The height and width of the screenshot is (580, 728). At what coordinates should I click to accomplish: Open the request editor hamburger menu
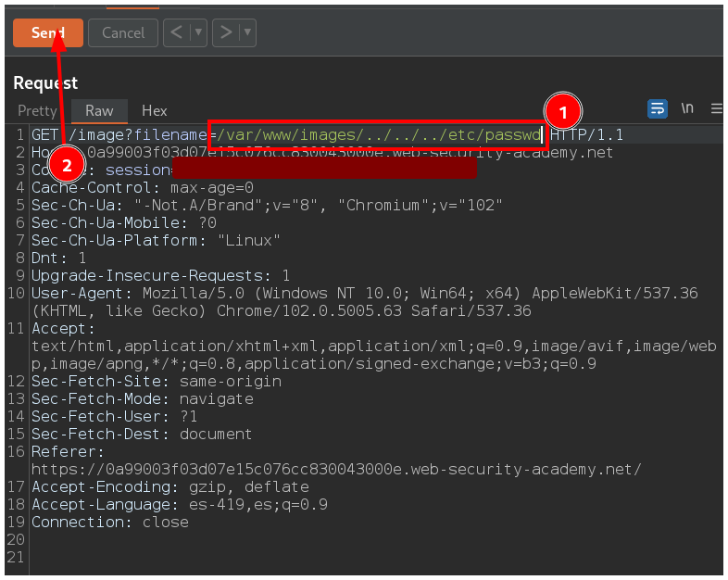click(x=716, y=108)
